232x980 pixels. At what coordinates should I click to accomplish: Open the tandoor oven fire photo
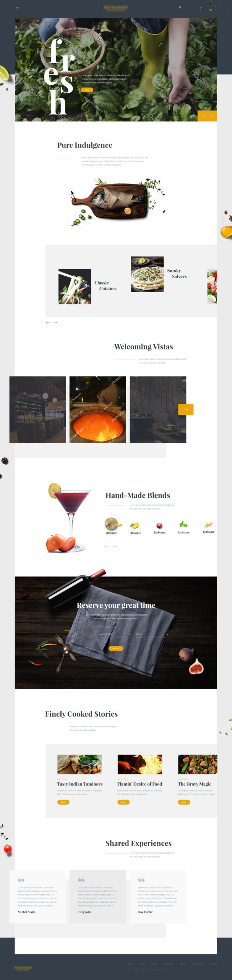97,410
